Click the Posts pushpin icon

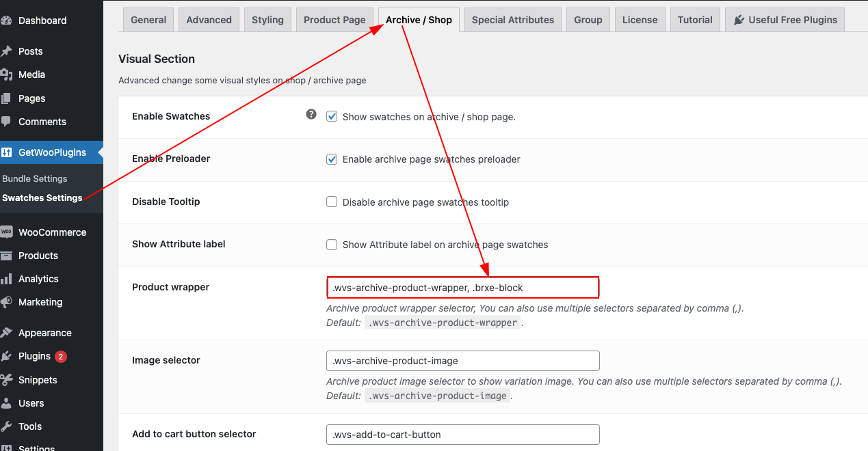point(5,51)
